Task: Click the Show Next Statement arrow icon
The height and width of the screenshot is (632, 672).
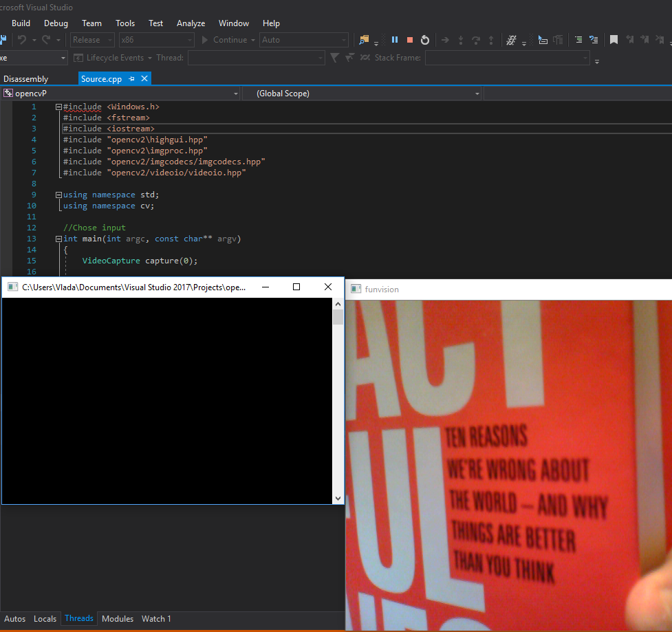Action: (x=445, y=39)
